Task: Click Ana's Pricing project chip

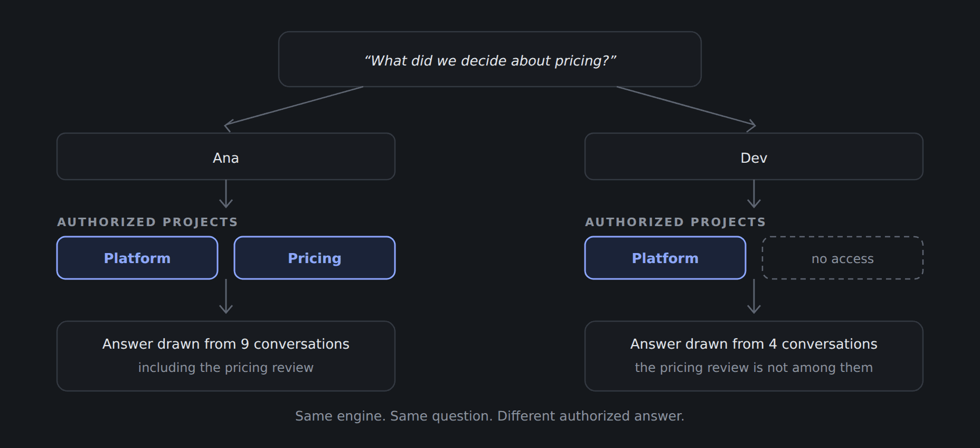Action: click(315, 258)
